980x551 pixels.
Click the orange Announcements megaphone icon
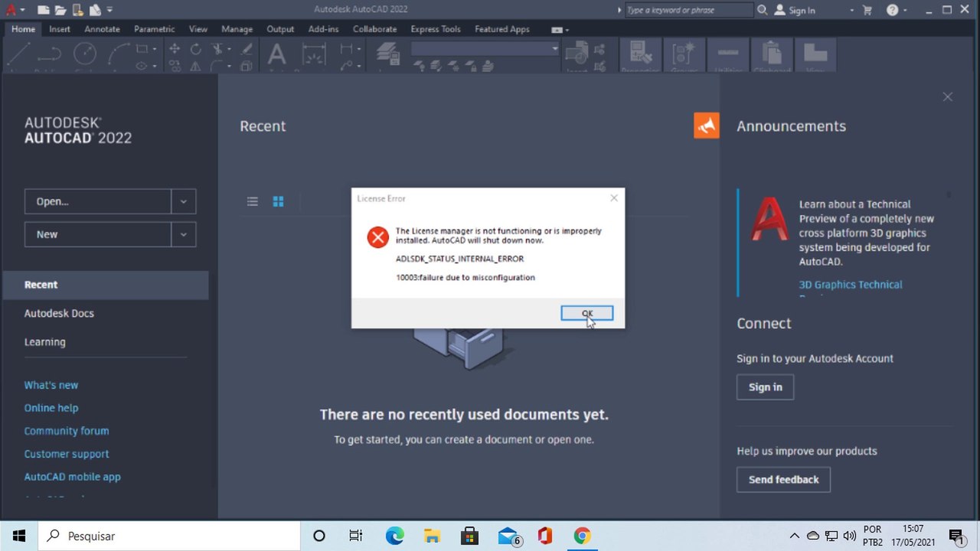707,126
